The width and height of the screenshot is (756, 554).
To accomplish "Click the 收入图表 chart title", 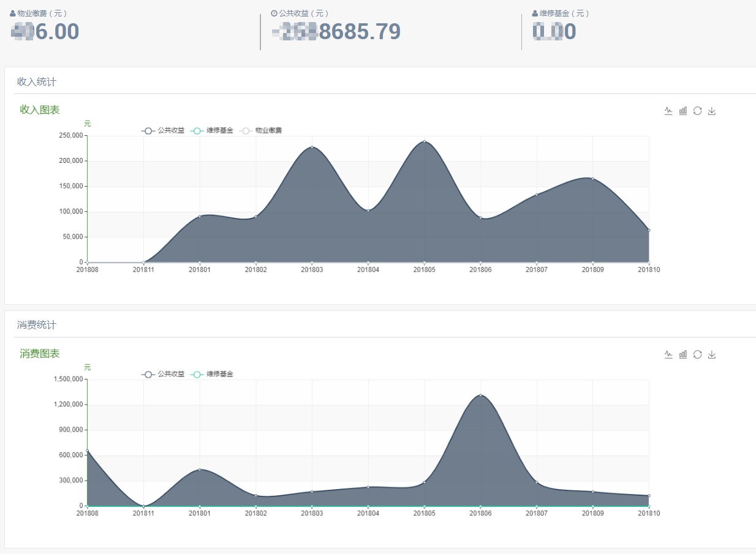I will (40, 110).
